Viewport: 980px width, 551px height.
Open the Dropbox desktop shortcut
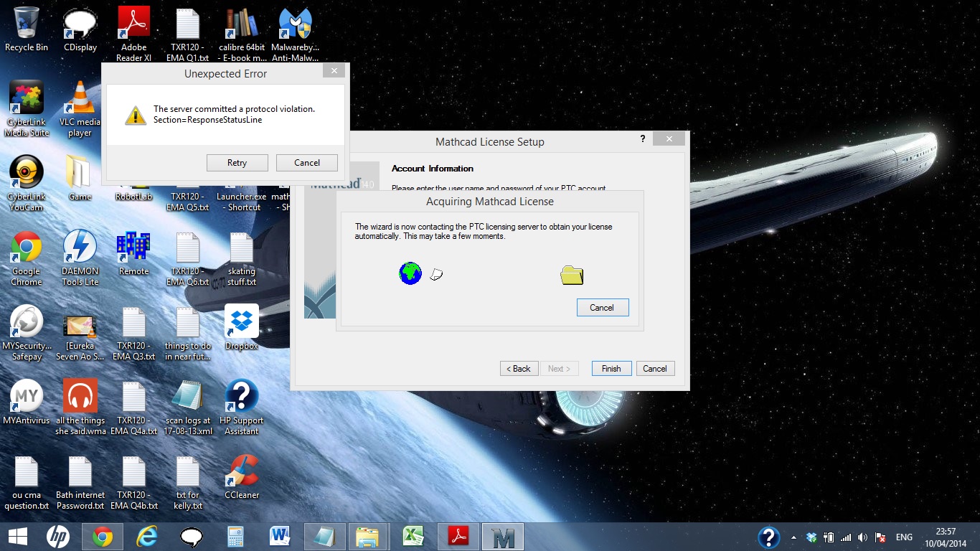pyautogui.click(x=242, y=328)
